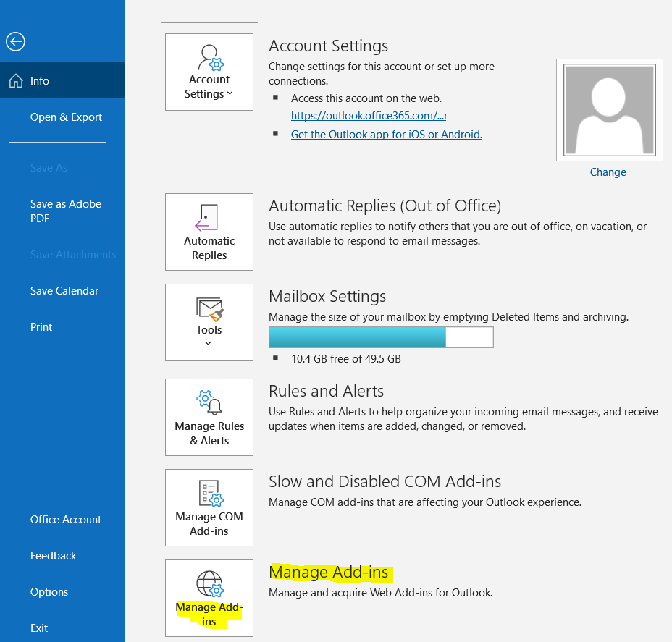The image size is (672, 642).
Task: Click the Rules and Alerts heading
Action: [x=326, y=391]
